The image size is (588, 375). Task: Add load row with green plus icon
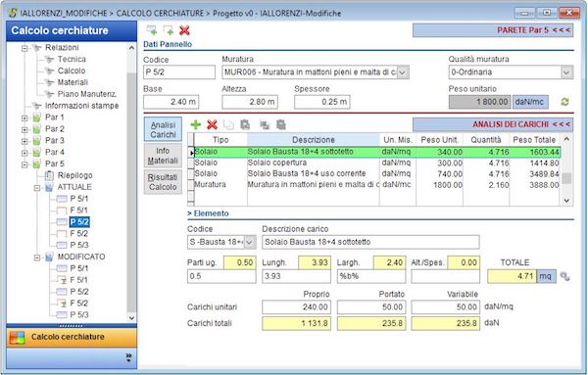coord(195,124)
